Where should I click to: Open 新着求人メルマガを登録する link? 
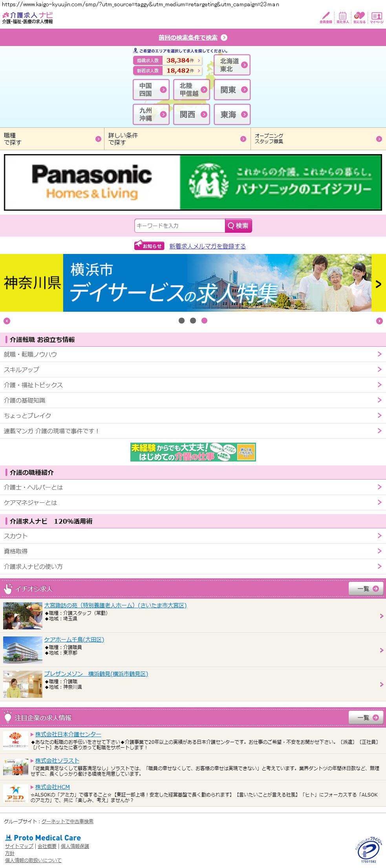point(207,246)
